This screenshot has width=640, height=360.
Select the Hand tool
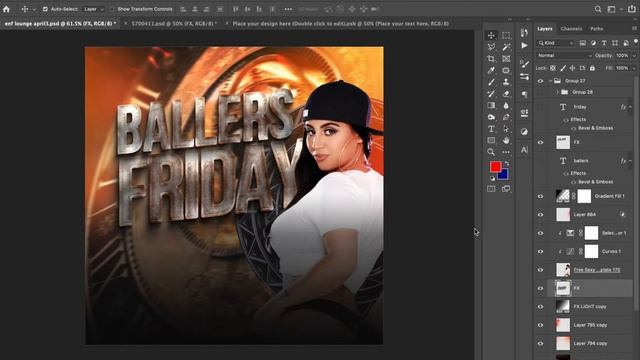point(506,140)
